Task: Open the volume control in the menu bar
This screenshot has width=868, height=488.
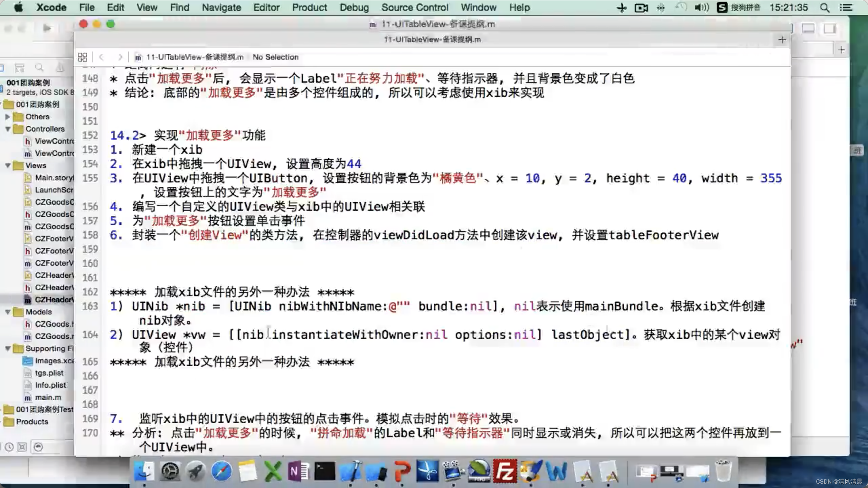Action: click(702, 7)
